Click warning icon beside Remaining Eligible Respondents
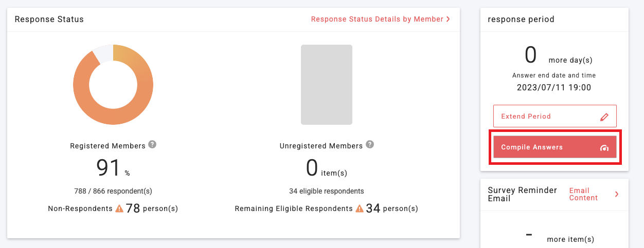644x248 pixels. click(x=359, y=208)
